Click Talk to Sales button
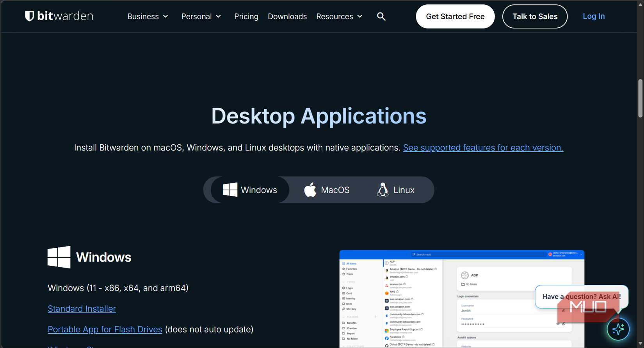The image size is (644, 348). 535,16
